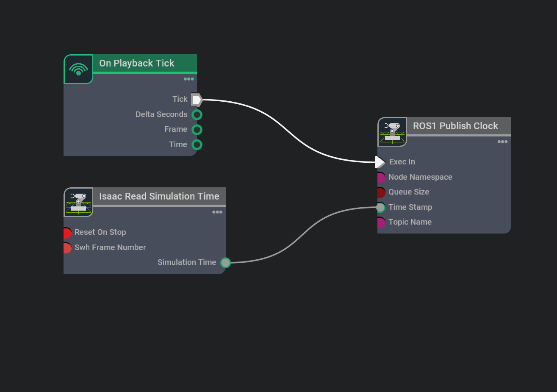Click the Node Namespace input port
The height and width of the screenshot is (392, 557).
[381, 177]
